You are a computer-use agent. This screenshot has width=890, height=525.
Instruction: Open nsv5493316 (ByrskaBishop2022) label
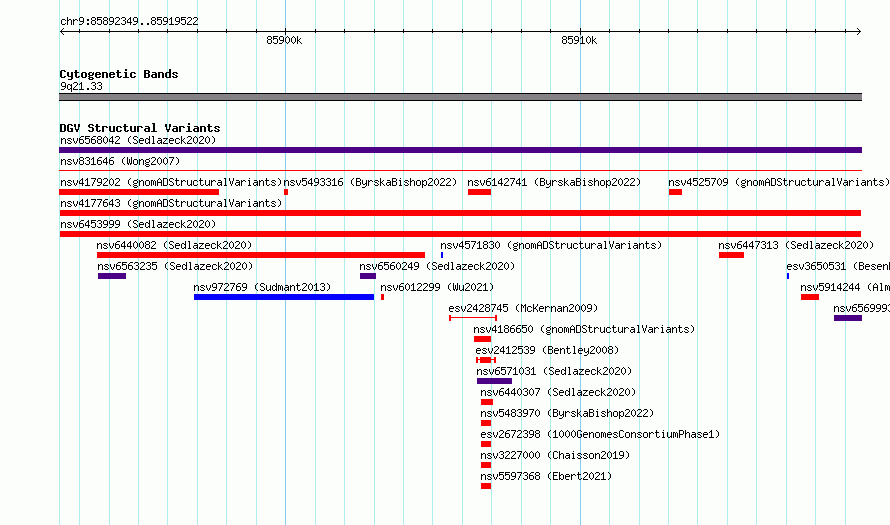[370, 182]
